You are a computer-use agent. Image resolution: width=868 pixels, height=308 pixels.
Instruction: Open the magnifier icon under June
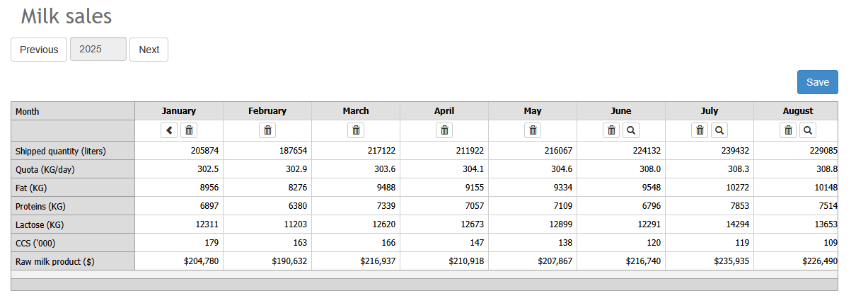[x=631, y=130]
